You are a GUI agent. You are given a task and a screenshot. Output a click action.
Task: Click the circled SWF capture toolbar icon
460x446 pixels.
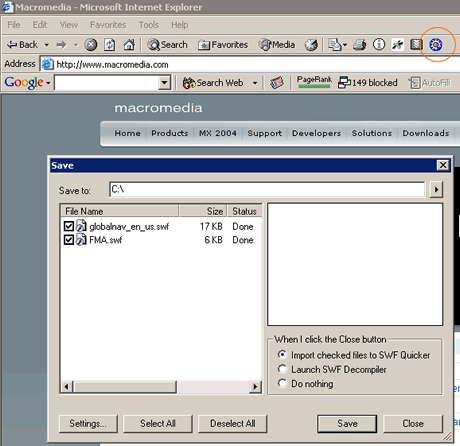click(435, 44)
